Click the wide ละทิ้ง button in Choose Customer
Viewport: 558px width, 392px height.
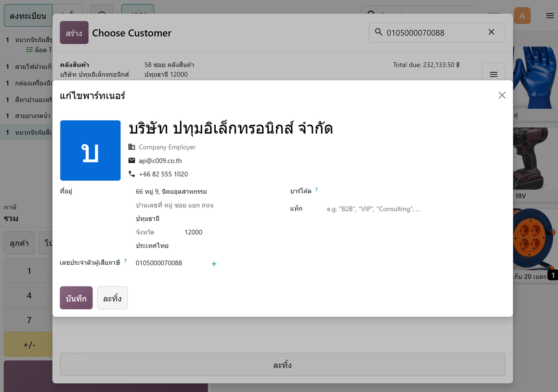[x=283, y=365]
